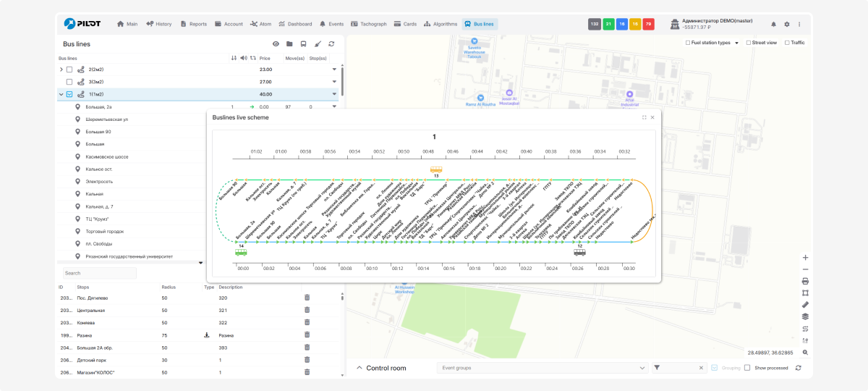Expand the 2(2м2) bus line

61,70
